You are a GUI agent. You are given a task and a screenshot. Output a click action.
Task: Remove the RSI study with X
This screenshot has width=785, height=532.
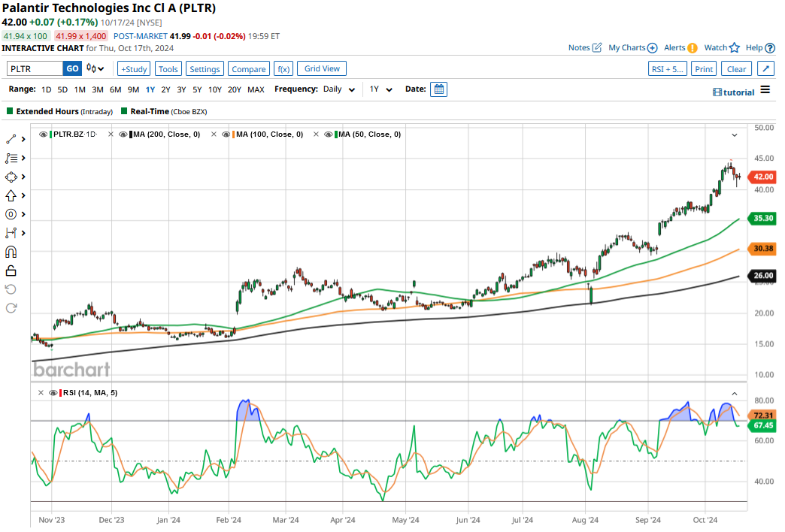[x=41, y=393]
